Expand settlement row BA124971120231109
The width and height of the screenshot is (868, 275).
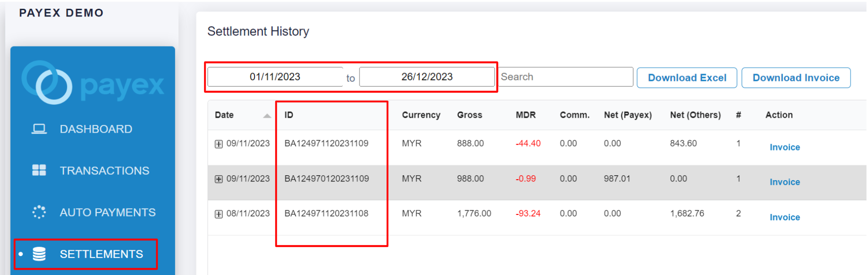(x=219, y=144)
